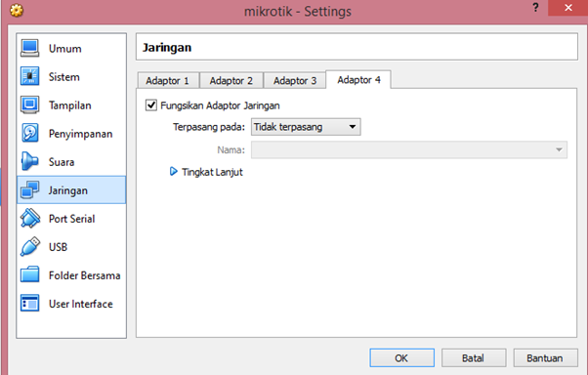Confirm settings with OK button
The height and width of the screenshot is (375, 588).
[x=401, y=358]
